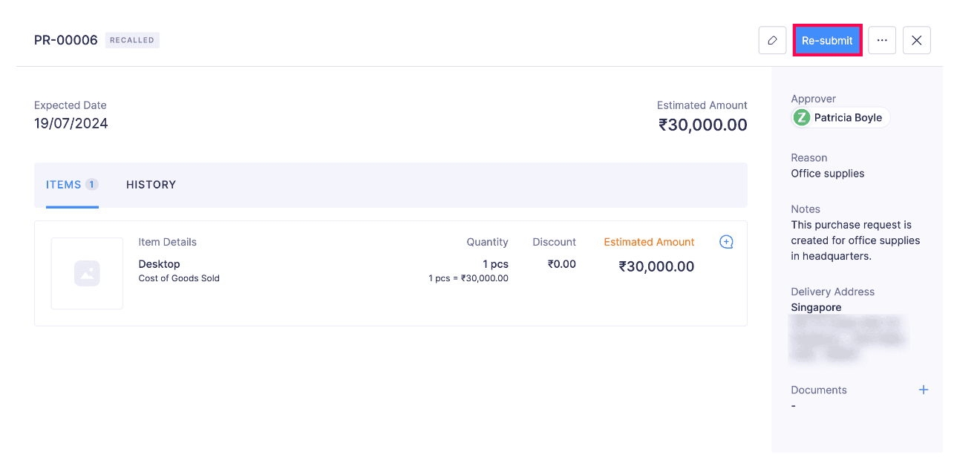The image size is (980, 466).
Task: Close the PR-00006 details panel
Action: point(917,41)
